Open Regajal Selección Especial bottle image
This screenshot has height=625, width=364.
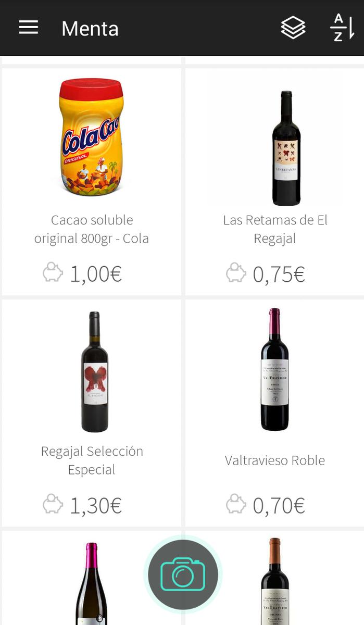tap(95, 372)
